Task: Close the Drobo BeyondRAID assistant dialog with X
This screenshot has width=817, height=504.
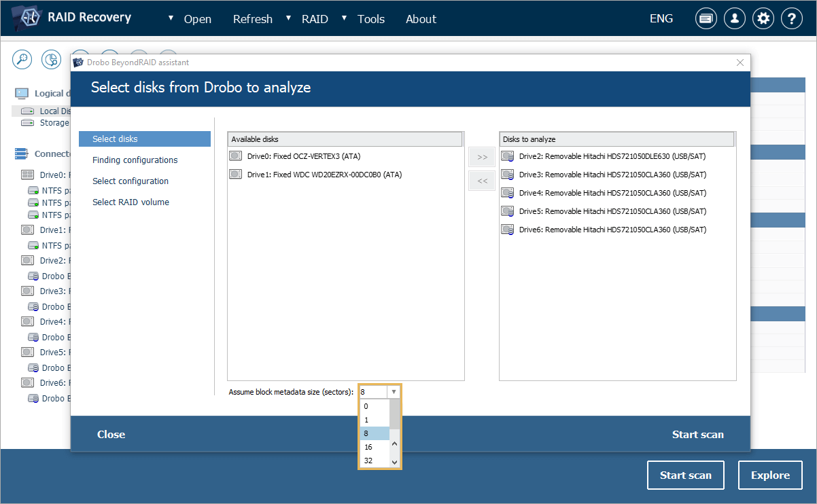Action: click(x=740, y=62)
